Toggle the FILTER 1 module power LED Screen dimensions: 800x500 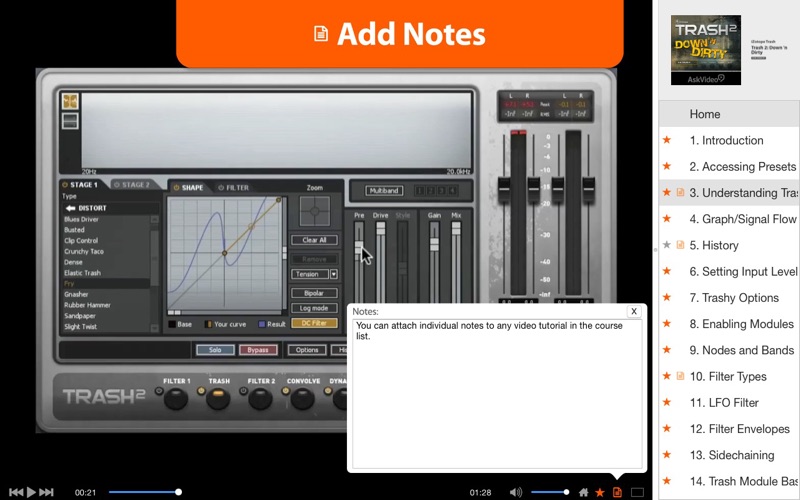coord(159,391)
